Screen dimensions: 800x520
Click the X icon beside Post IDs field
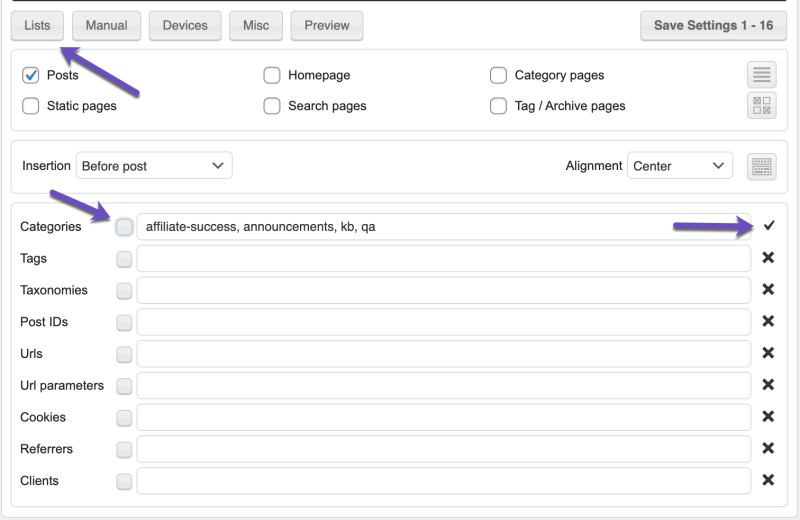pos(768,322)
